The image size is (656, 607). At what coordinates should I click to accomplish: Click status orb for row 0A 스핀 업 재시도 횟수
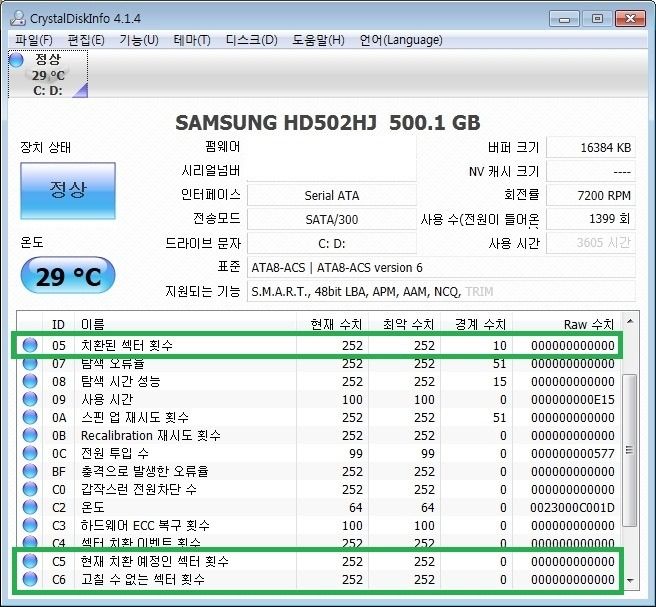[x=30, y=417]
